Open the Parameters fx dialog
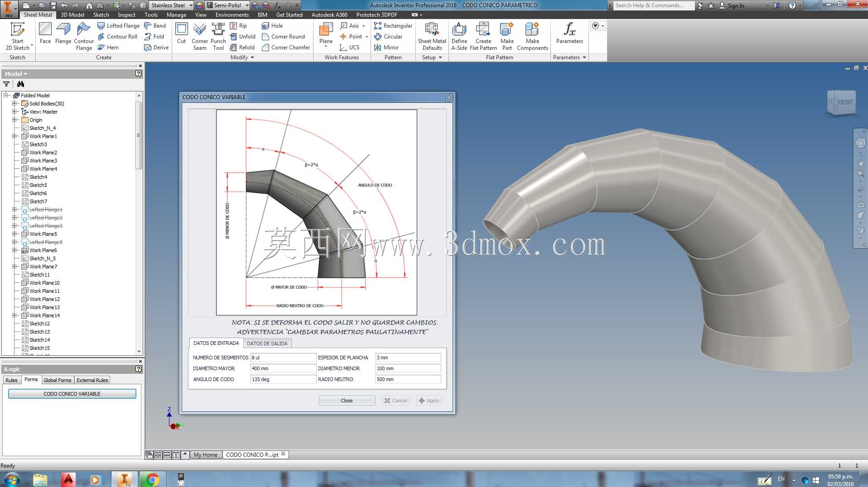 tap(569, 33)
